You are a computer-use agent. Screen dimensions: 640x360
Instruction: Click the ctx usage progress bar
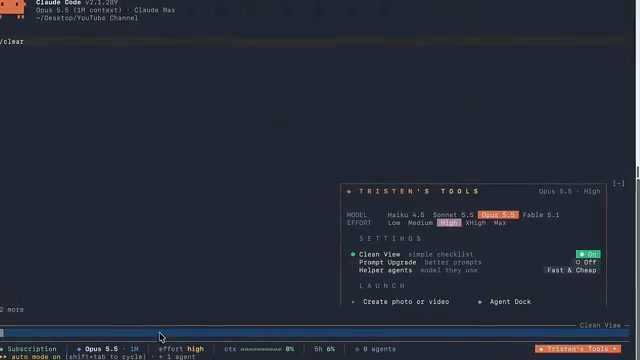tap(261, 349)
